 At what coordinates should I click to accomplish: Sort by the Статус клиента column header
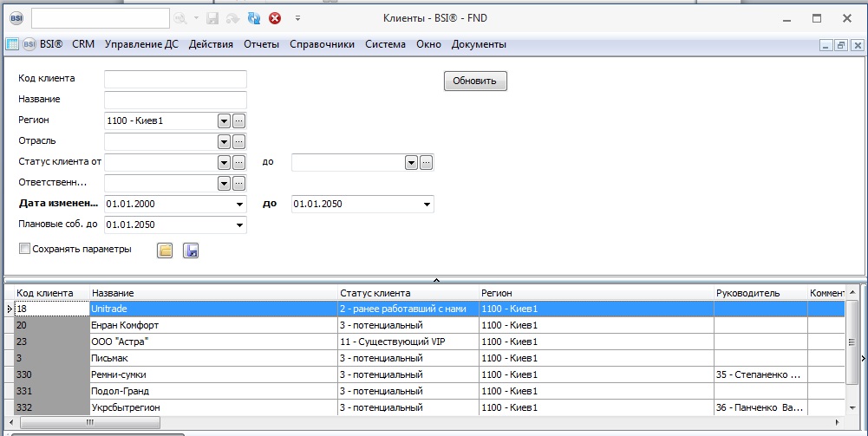(407, 293)
